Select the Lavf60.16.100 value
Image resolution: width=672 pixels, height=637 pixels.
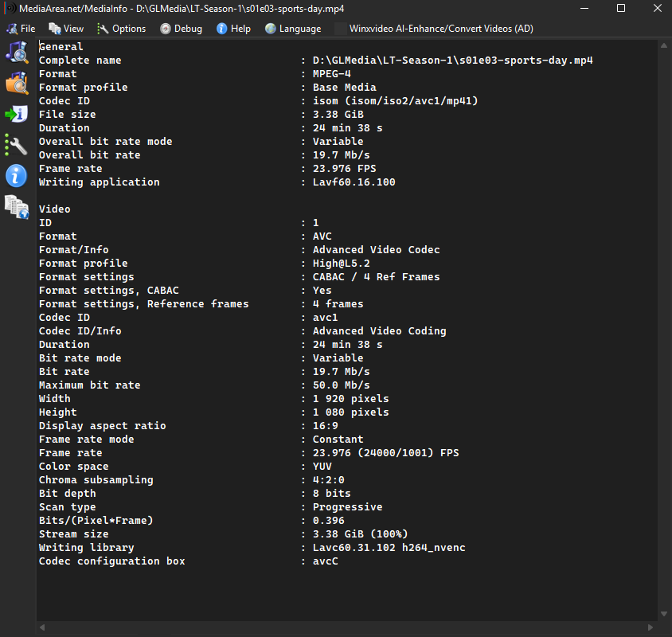pyautogui.click(x=354, y=182)
